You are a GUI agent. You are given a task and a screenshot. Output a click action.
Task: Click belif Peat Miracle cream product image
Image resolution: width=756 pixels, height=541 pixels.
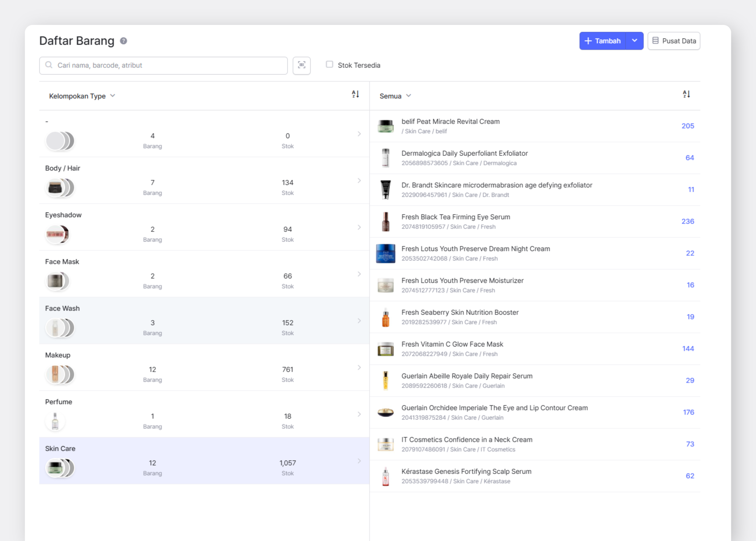click(x=386, y=126)
